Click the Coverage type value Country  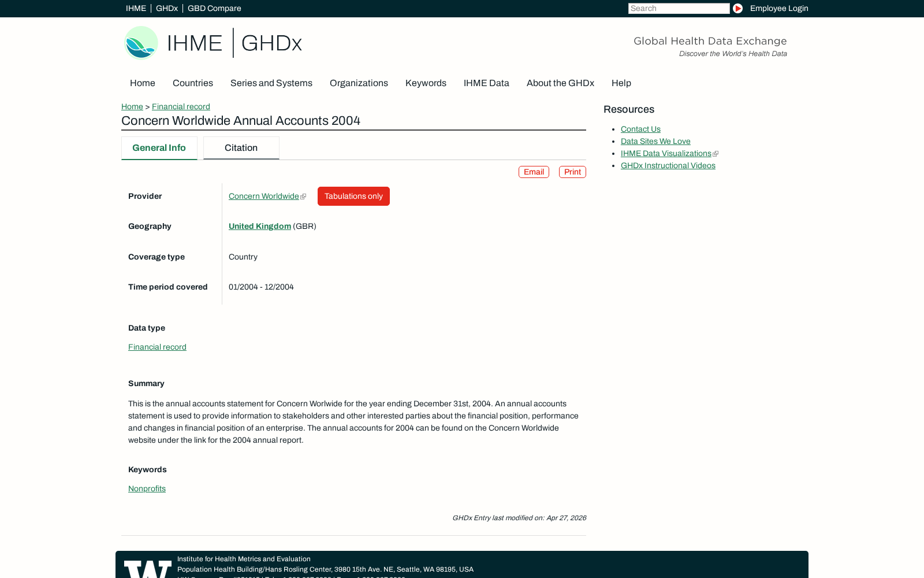[x=243, y=257]
